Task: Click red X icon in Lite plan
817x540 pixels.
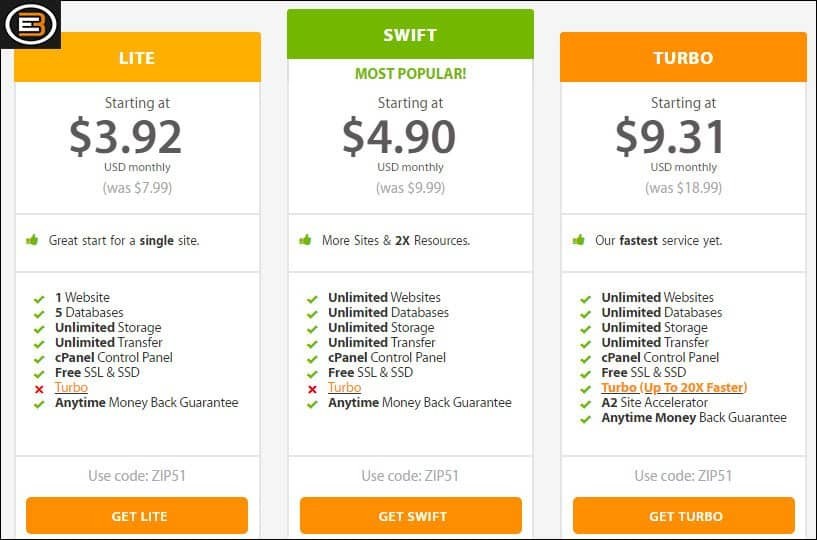Action: pos(39,389)
